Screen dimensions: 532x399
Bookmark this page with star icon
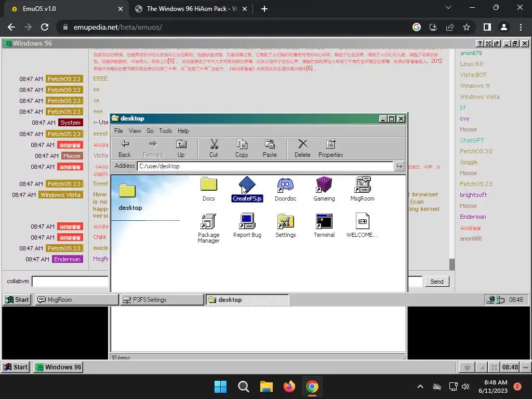[x=467, y=27]
